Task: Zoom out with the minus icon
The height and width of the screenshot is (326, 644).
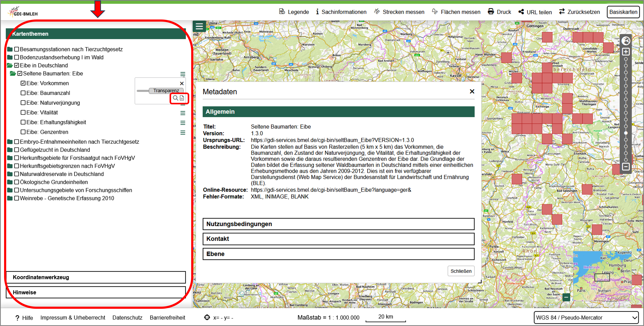Action: click(626, 167)
